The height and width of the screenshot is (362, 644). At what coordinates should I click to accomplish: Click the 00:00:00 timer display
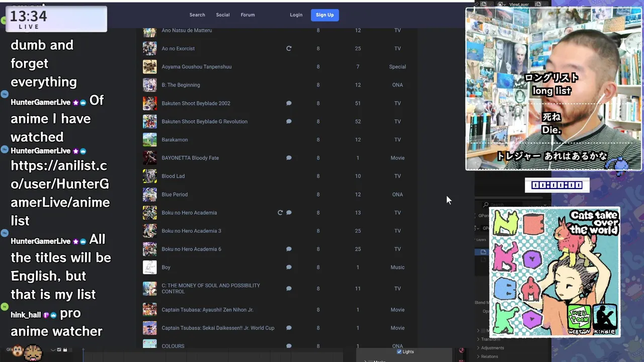[x=557, y=185]
